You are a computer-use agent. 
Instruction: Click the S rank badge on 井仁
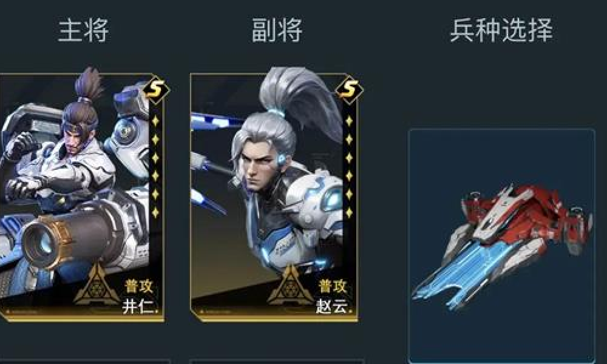(x=155, y=90)
